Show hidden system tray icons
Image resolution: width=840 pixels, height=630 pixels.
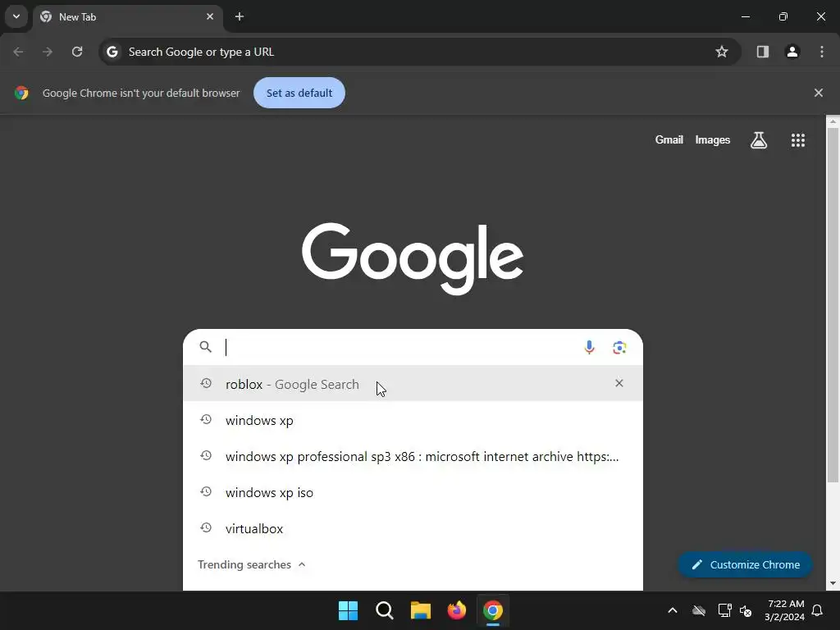[x=673, y=610]
